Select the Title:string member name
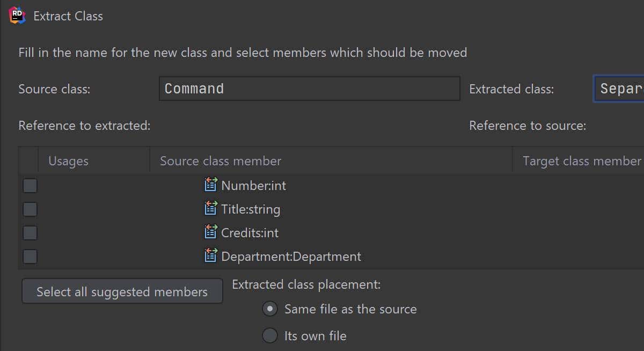The width and height of the screenshot is (644, 351). [x=251, y=209]
